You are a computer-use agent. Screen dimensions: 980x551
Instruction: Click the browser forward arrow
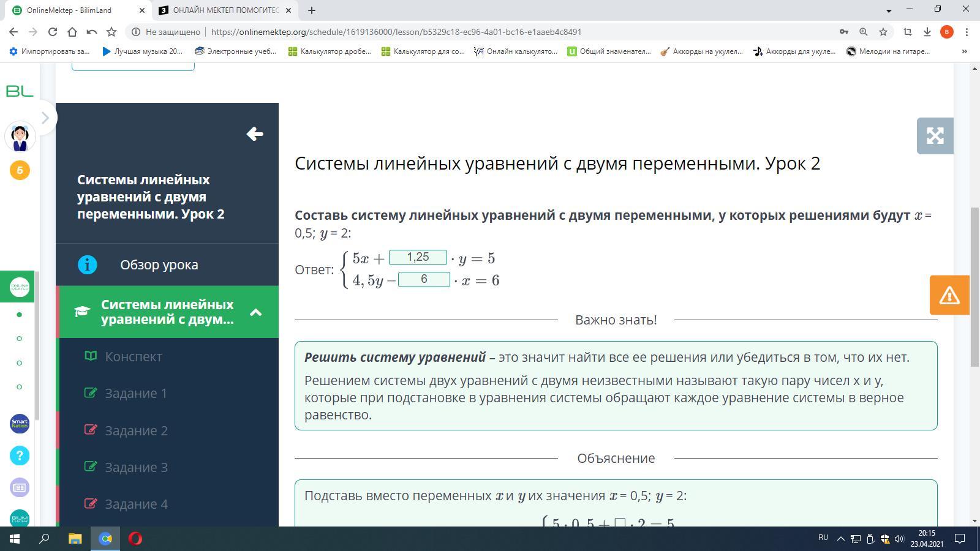pos(33,32)
